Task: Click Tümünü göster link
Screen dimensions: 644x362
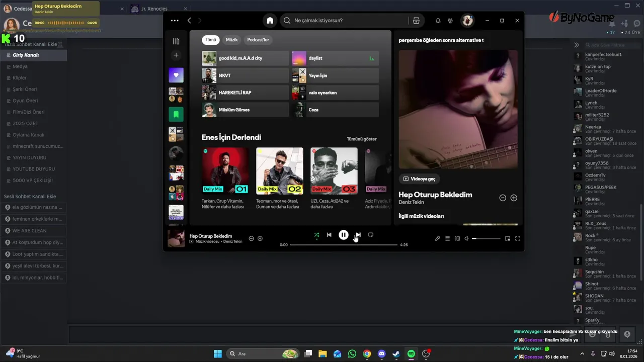Action: click(362, 139)
